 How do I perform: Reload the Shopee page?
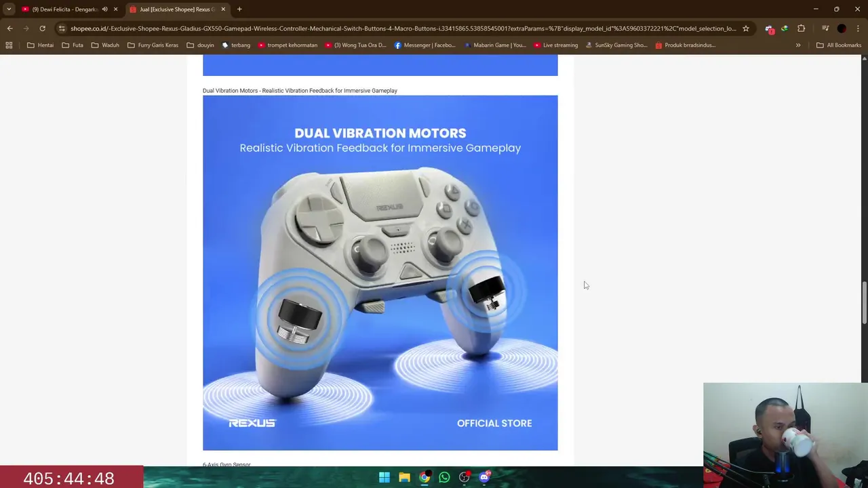point(42,28)
